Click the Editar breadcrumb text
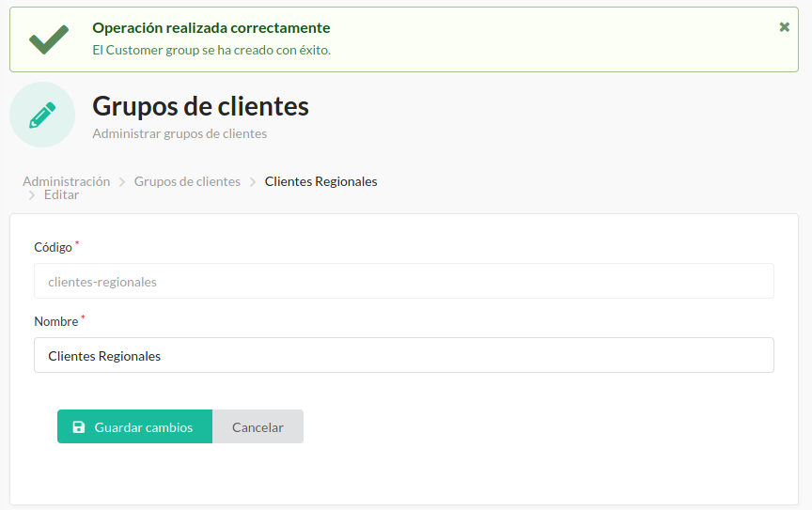Viewport: 812px width, 510px height. tap(61, 195)
